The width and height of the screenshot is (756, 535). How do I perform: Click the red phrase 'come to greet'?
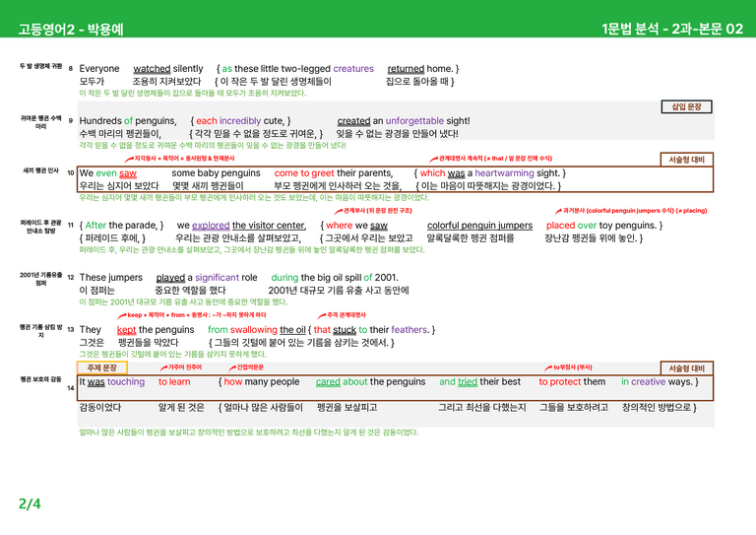click(304, 172)
